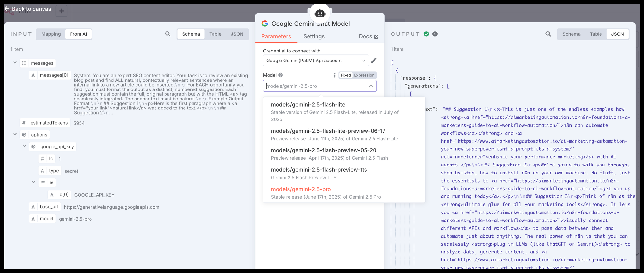Set Model field to Fixed mode

(x=346, y=75)
